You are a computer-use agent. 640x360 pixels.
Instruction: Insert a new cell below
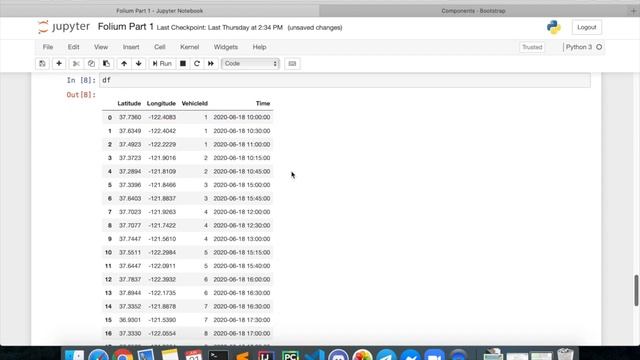click(x=59, y=64)
